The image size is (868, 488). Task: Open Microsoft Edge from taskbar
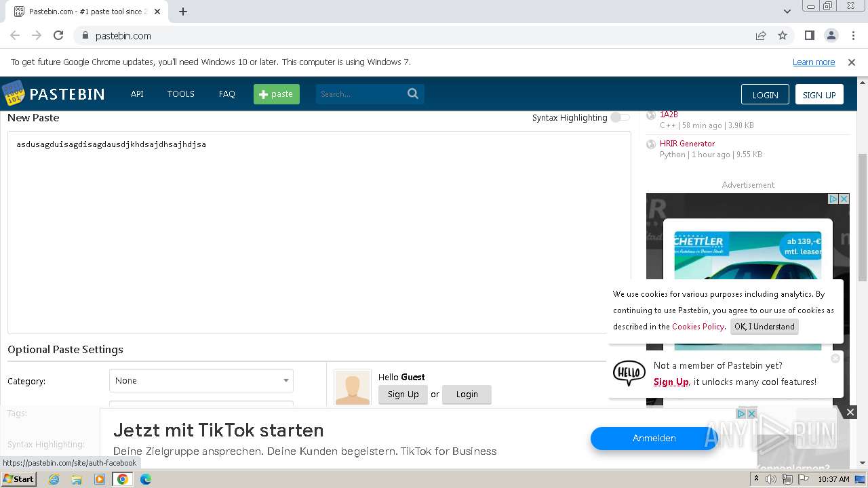pyautogui.click(x=146, y=479)
